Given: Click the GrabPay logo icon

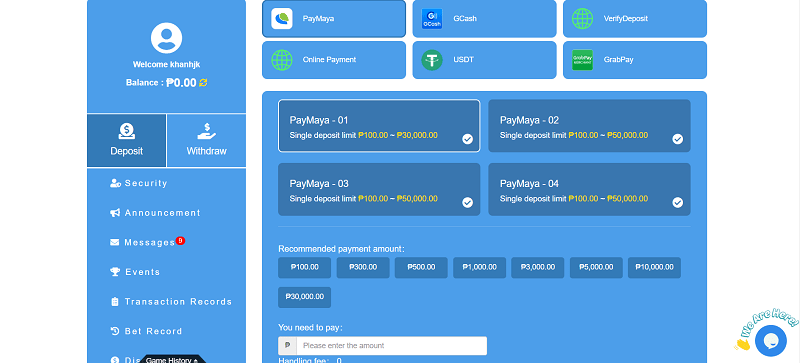Looking at the screenshot, I should tap(582, 60).
